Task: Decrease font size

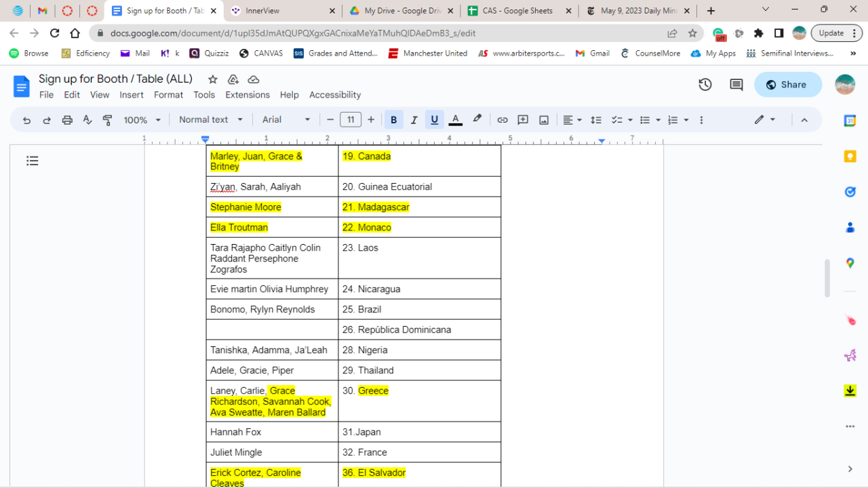Action: tap(330, 120)
